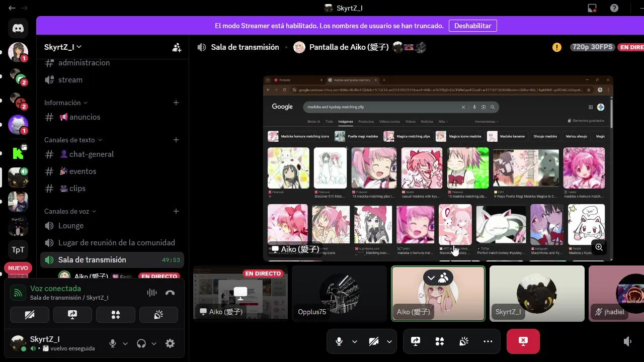Image resolution: width=644 pixels, height=362 pixels.
Task: Click Deshabilitar to disable Streamer mode
Action: 472,26
